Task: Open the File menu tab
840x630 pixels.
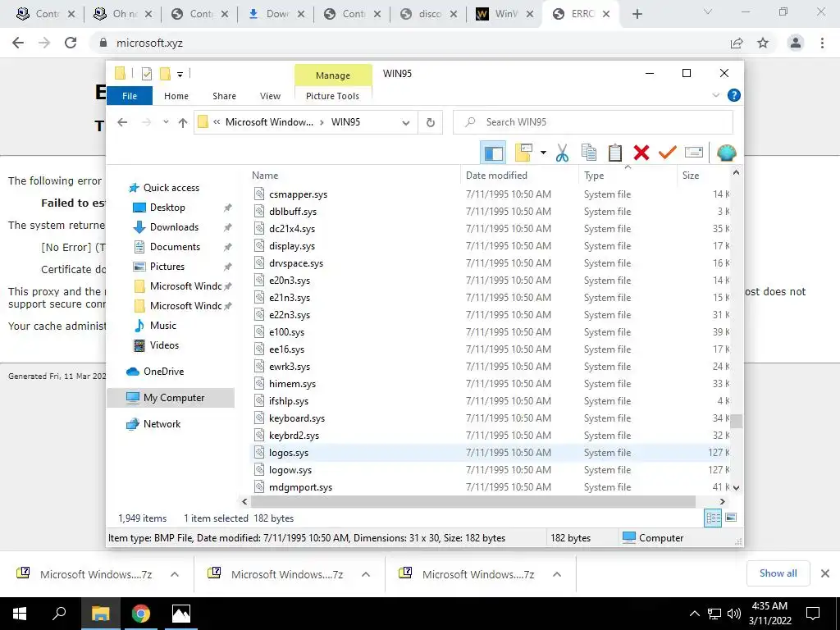Action: (130, 96)
